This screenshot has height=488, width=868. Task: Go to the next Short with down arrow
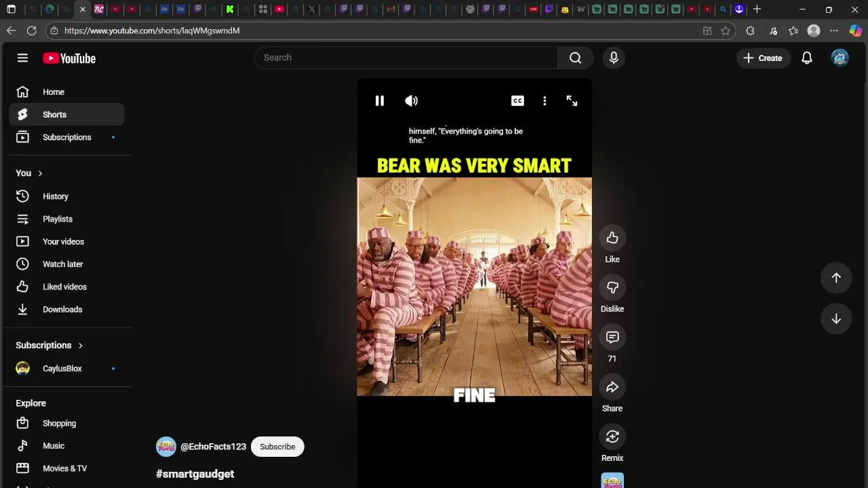click(836, 319)
